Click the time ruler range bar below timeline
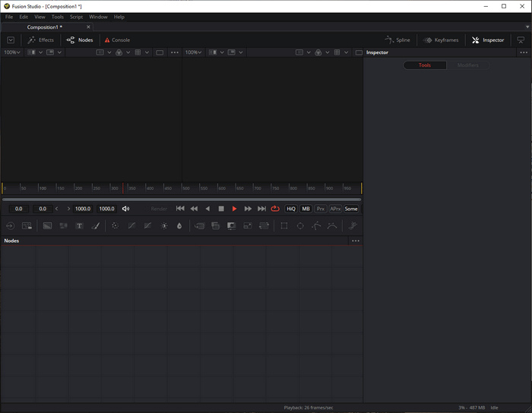The width and height of the screenshot is (532, 413). click(182, 200)
